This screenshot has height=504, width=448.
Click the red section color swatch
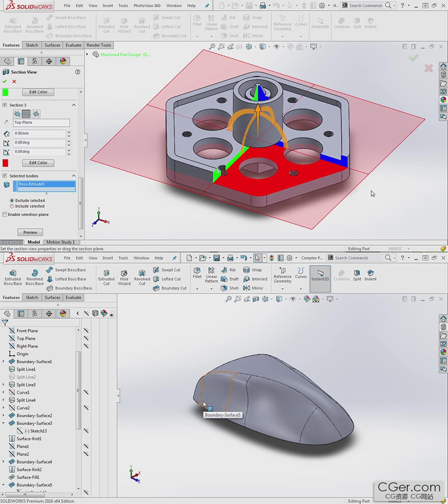tap(6, 163)
